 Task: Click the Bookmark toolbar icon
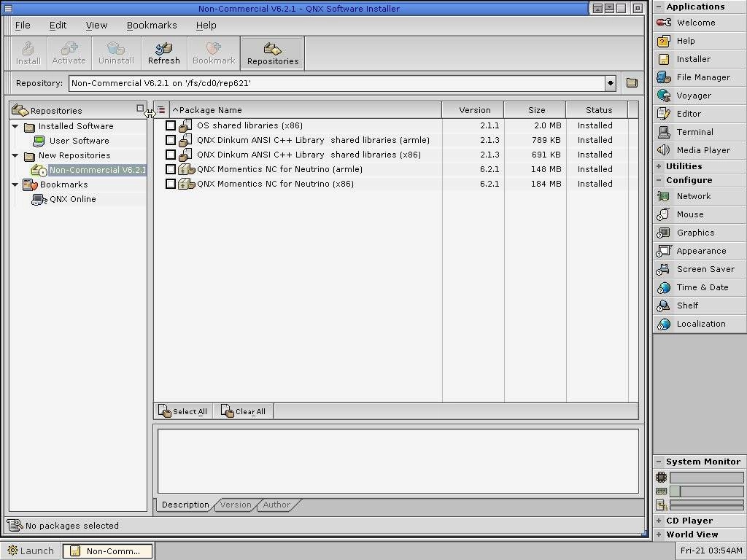point(214,53)
